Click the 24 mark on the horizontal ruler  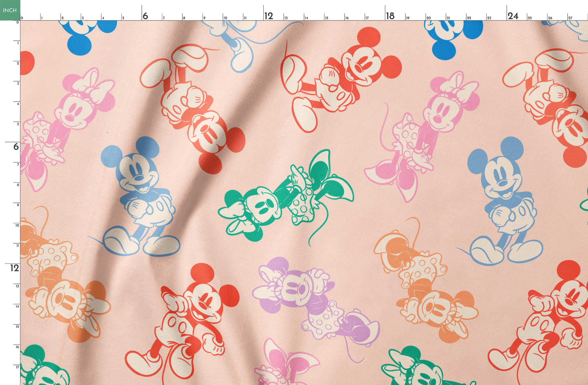tap(513, 16)
